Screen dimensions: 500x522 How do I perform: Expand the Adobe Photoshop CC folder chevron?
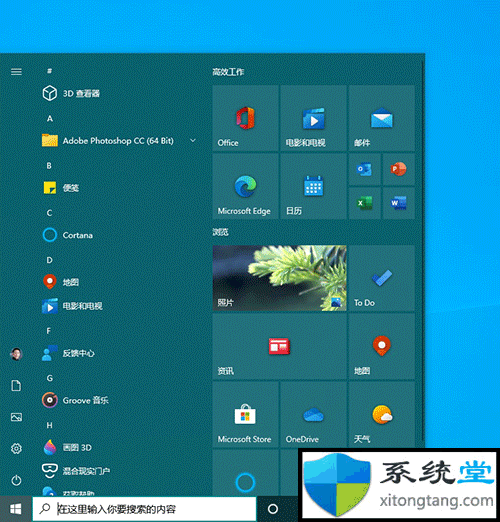pyautogui.click(x=193, y=141)
